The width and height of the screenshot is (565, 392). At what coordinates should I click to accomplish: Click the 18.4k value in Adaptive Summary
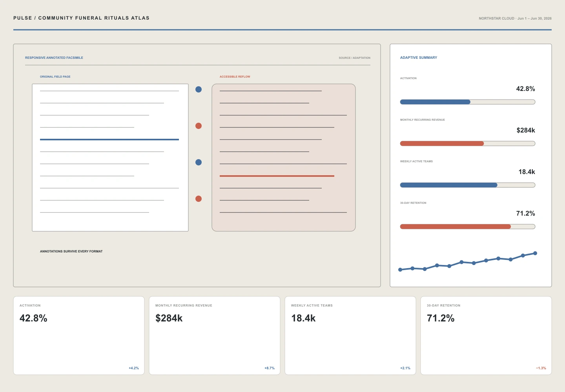tap(527, 172)
